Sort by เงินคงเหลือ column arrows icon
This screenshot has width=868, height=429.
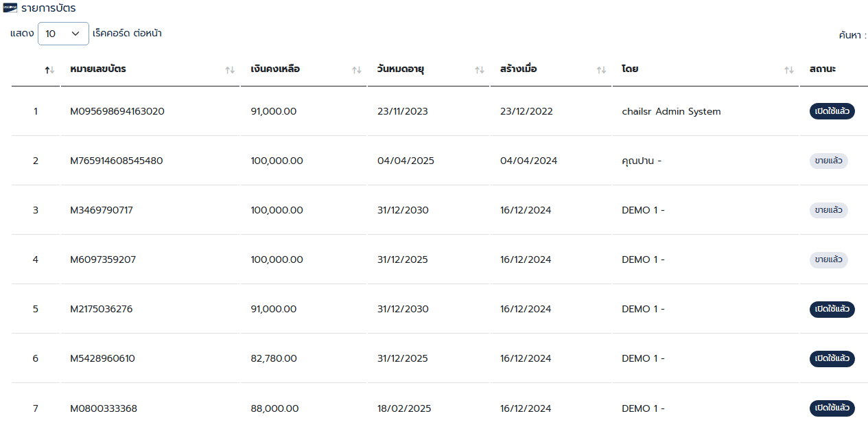point(357,70)
